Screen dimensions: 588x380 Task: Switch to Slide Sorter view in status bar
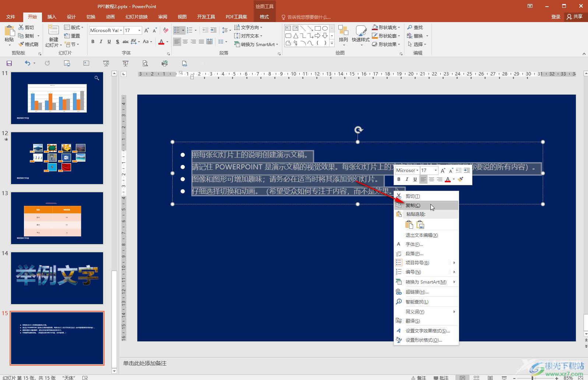point(476,377)
